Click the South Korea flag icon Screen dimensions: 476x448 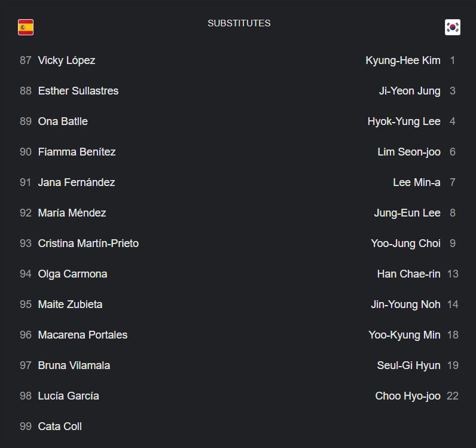pyautogui.click(x=452, y=28)
